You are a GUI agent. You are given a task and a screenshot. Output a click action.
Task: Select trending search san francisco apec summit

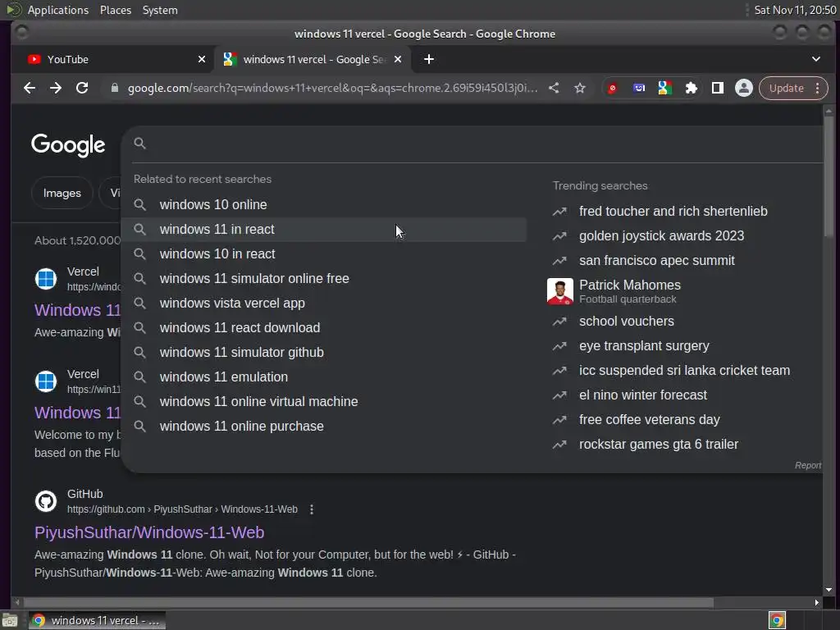tap(657, 260)
